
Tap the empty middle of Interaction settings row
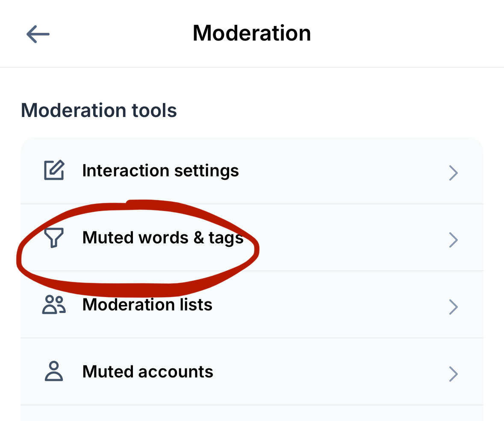(342, 171)
